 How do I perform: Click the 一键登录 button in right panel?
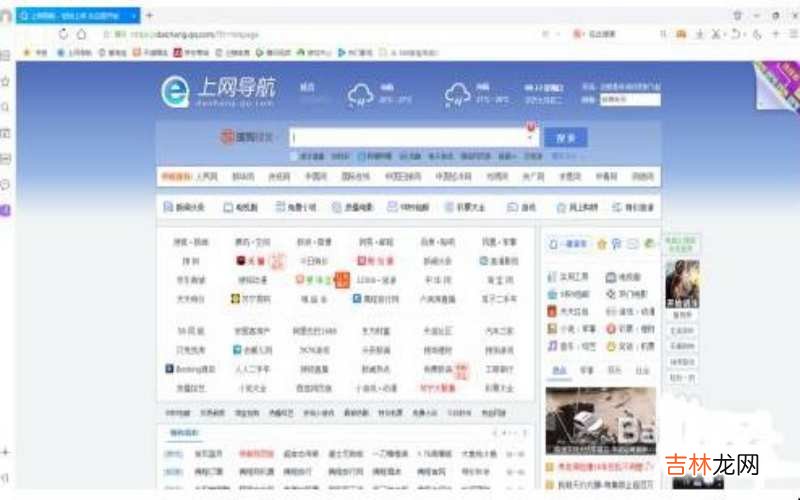[570, 244]
